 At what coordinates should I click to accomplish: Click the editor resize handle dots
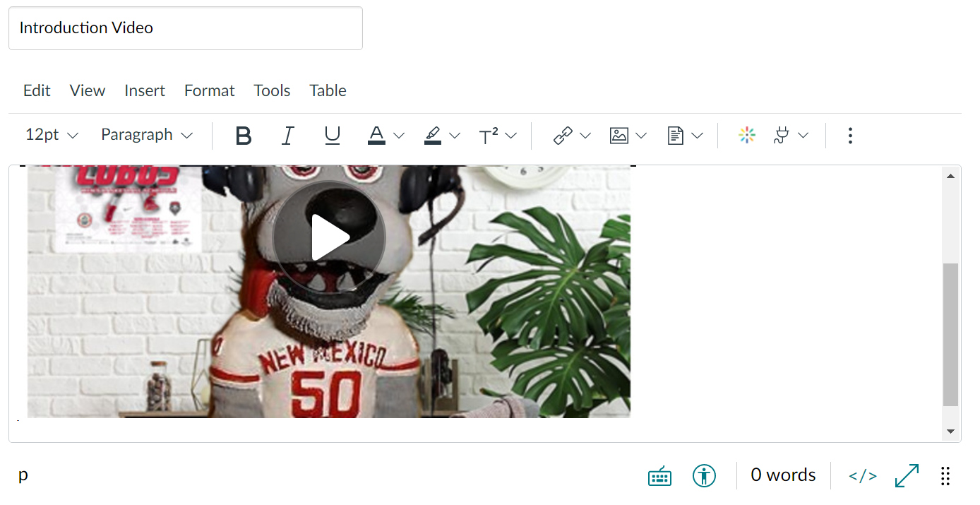tap(945, 475)
